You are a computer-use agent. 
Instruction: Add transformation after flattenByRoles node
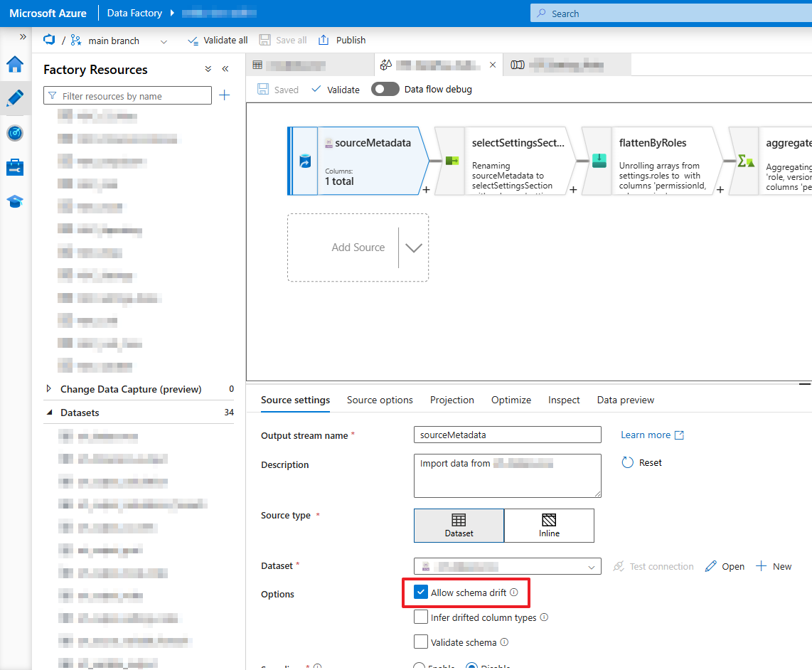(720, 190)
